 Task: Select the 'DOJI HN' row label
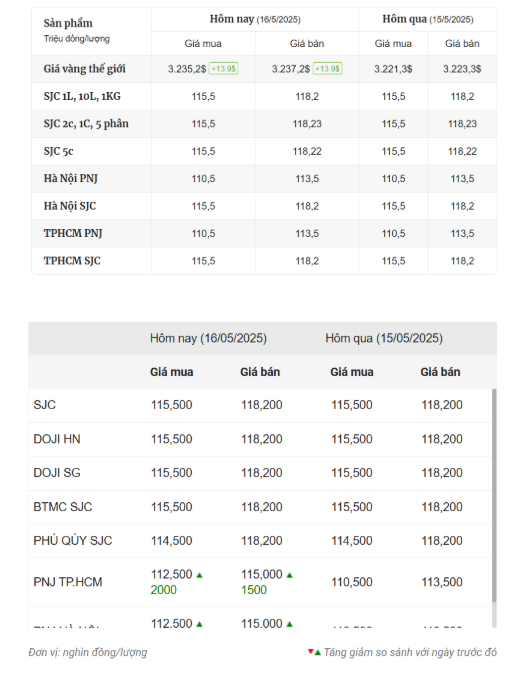click(x=57, y=439)
